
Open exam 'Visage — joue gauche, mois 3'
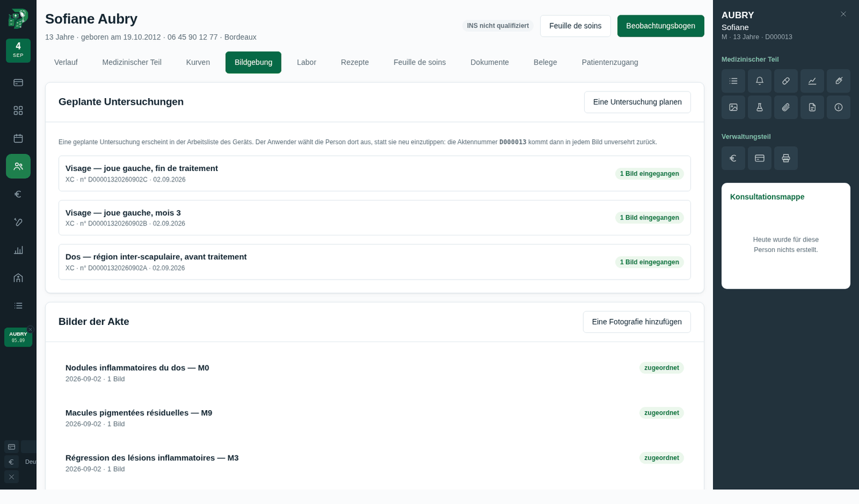(x=374, y=218)
